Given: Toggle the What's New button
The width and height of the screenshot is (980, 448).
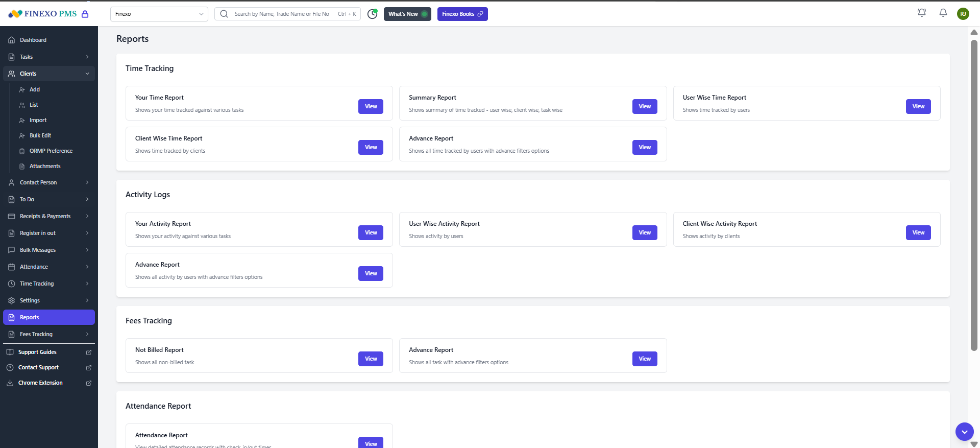Looking at the screenshot, I should tap(407, 14).
